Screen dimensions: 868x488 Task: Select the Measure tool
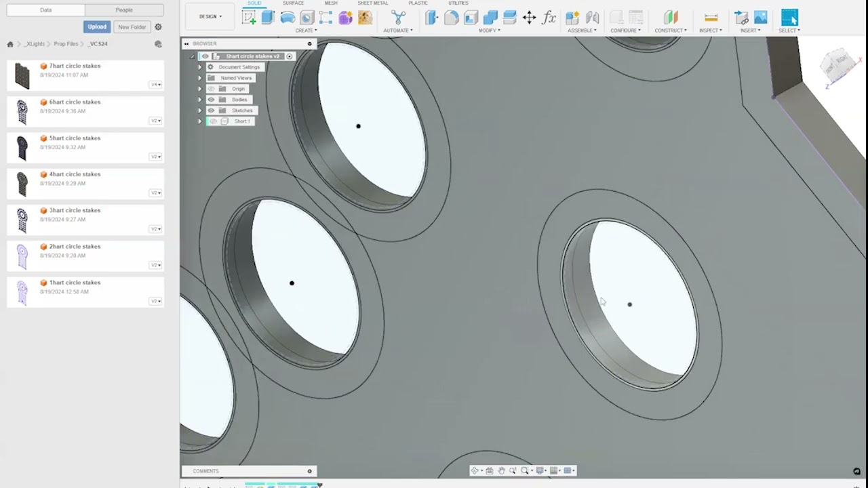(x=711, y=18)
